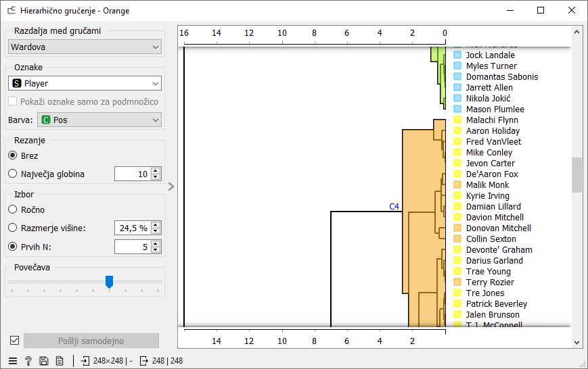Screen dimensions: 588x369
Task: Click the help question mark icon
Action: pyautogui.click(x=28, y=361)
